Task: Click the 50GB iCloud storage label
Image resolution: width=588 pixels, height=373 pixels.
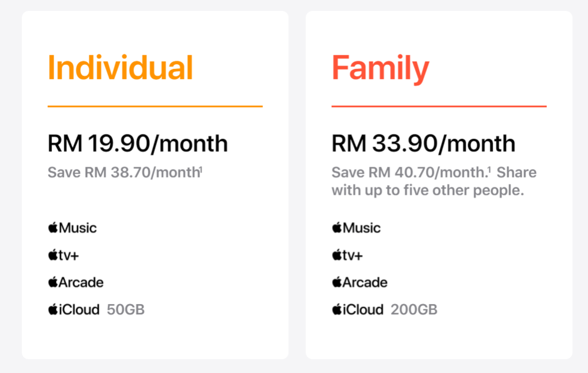Action: (126, 310)
